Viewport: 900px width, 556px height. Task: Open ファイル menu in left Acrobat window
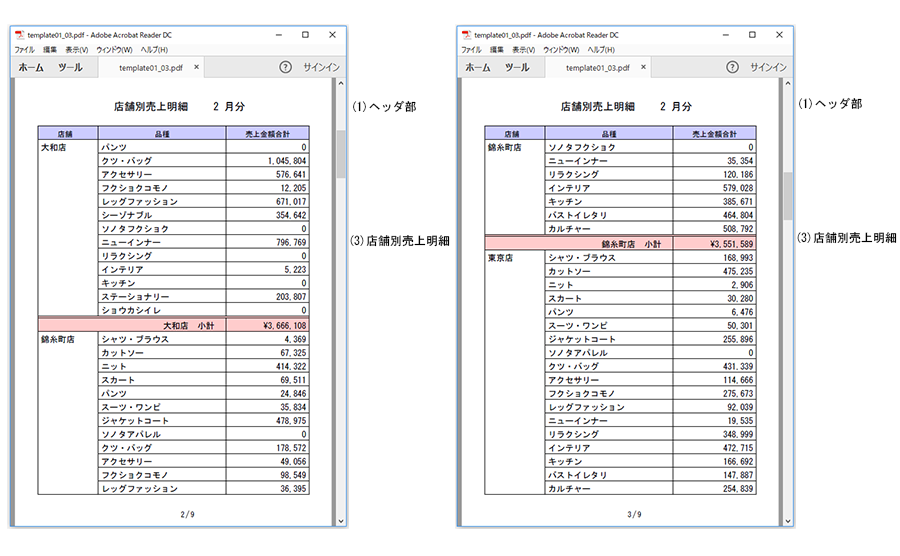tap(25, 50)
